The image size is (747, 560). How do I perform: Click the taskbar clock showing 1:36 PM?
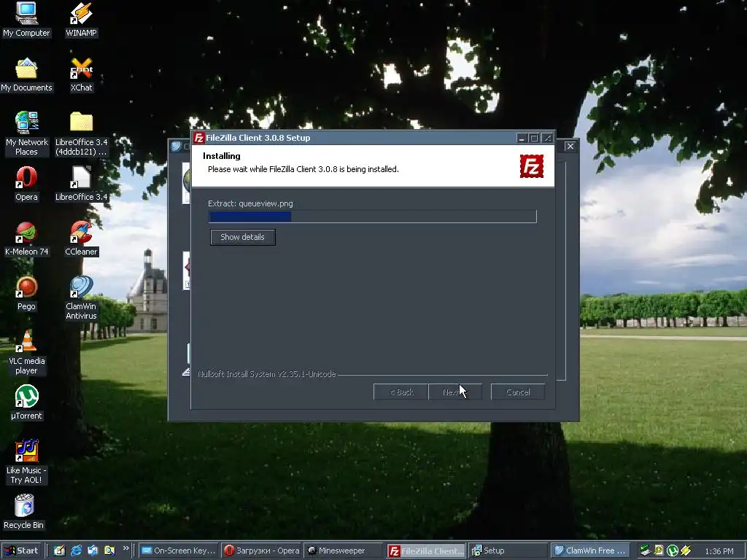(x=719, y=551)
